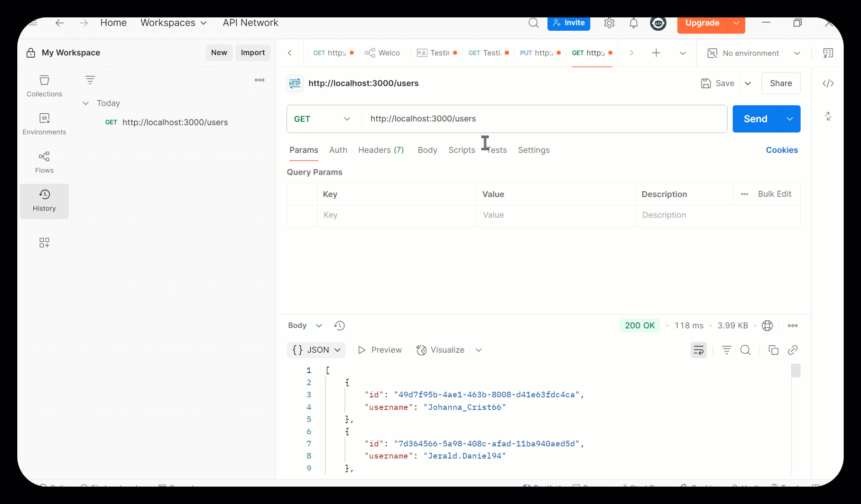Open response options three-dot menu
The height and width of the screenshot is (504, 861).
click(793, 326)
